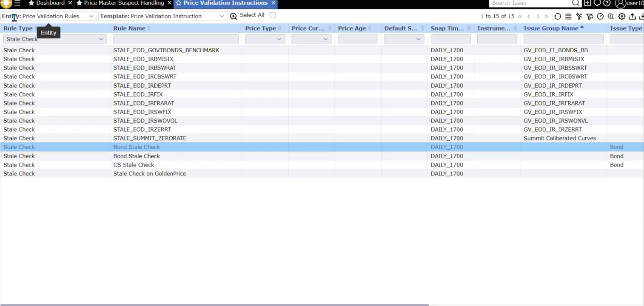Click the Snap Tim... column header

[x=447, y=28]
